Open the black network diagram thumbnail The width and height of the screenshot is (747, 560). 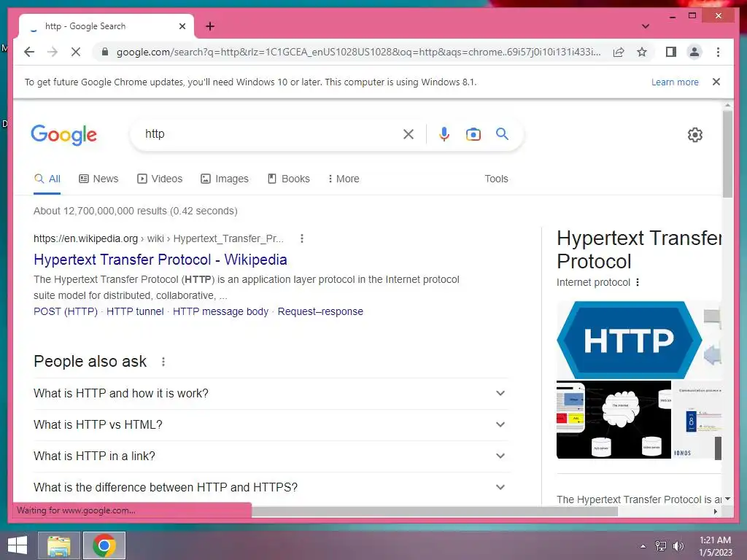[x=614, y=419]
